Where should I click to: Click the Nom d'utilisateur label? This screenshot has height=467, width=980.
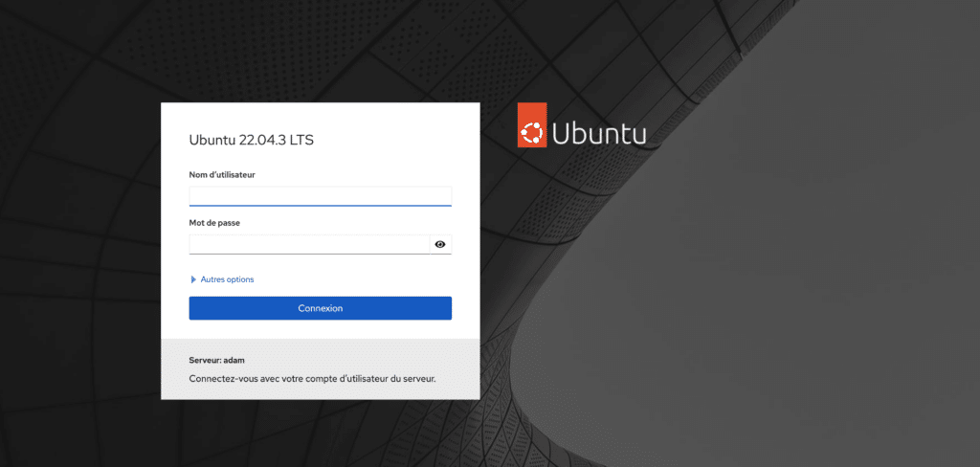coord(222,174)
